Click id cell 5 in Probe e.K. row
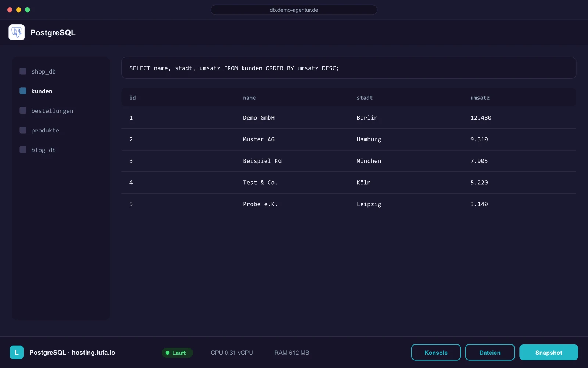 (x=131, y=204)
